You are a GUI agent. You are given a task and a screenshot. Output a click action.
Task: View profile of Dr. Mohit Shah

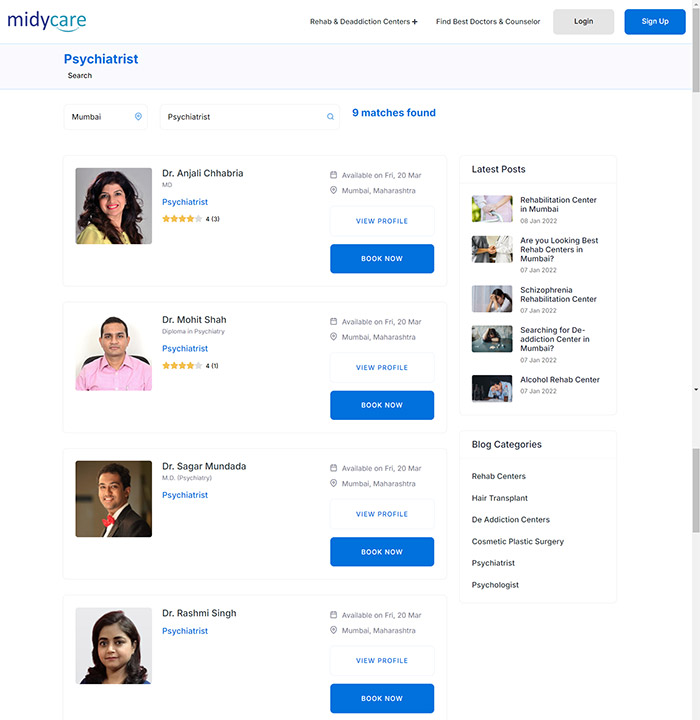click(382, 368)
